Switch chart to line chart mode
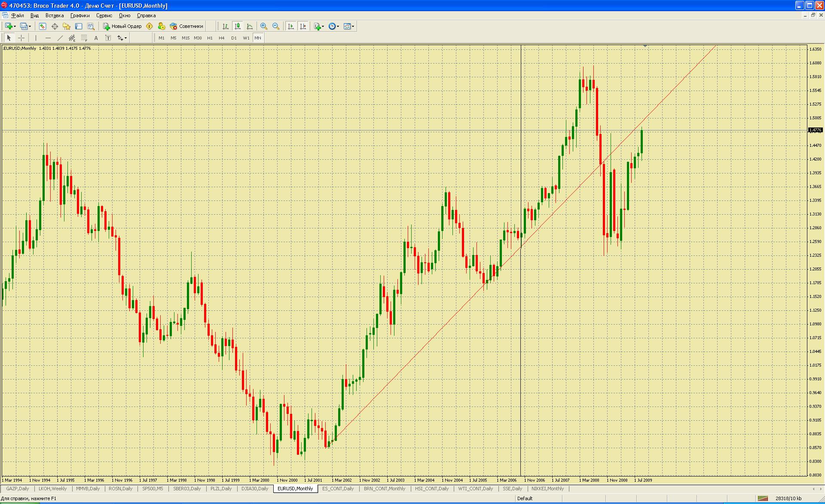The height and width of the screenshot is (504, 825). (x=250, y=26)
